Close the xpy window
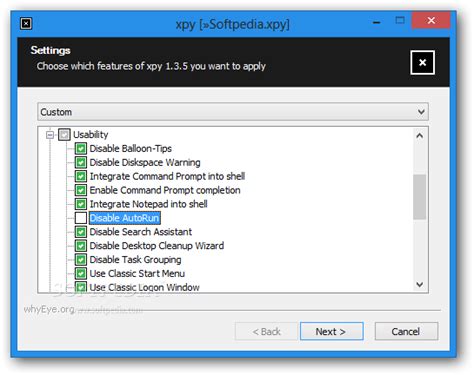The height and width of the screenshot is (375, 474). click(431, 21)
